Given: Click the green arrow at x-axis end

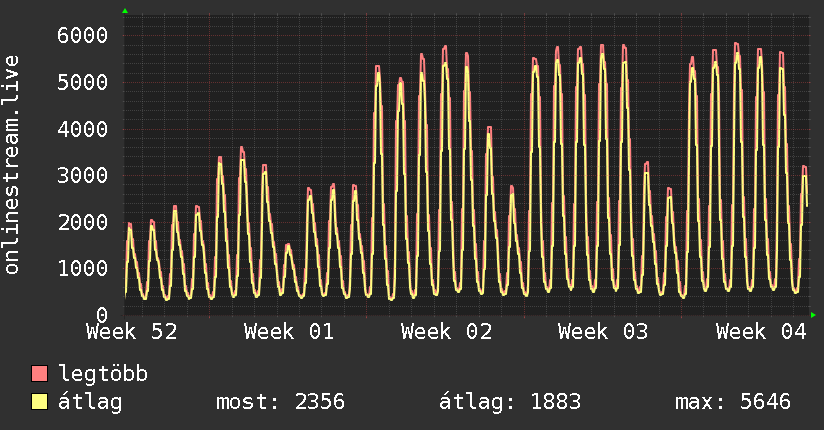Looking at the screenshot, I should point(814,315).
